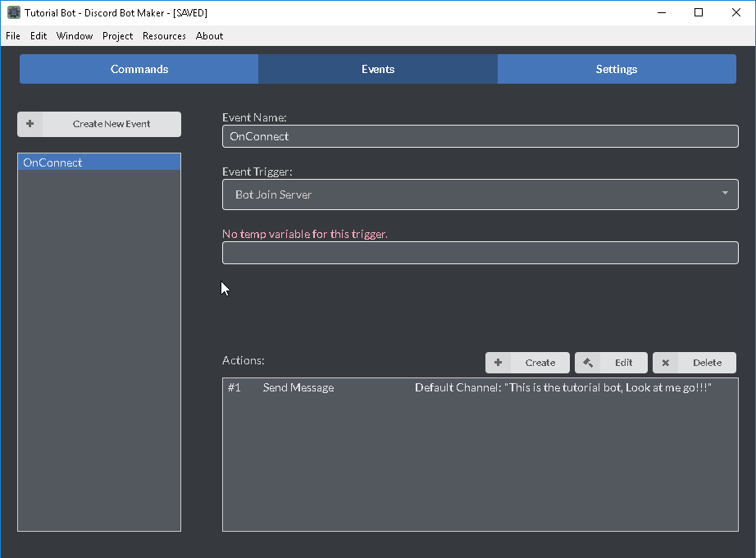The width and height of the screenshot is (756, 558).
Task: Open the File menu
Action: point(13,36)
